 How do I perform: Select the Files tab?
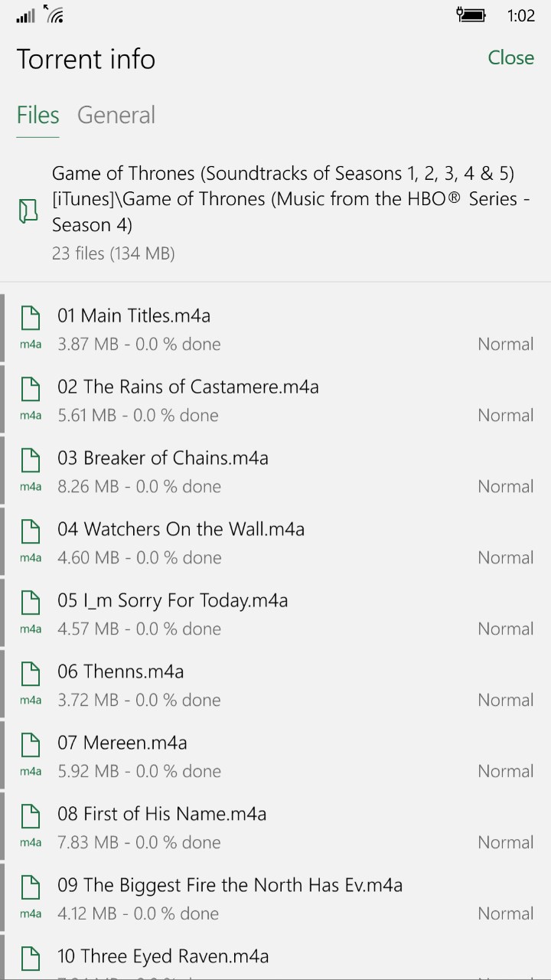click(37, 116)
